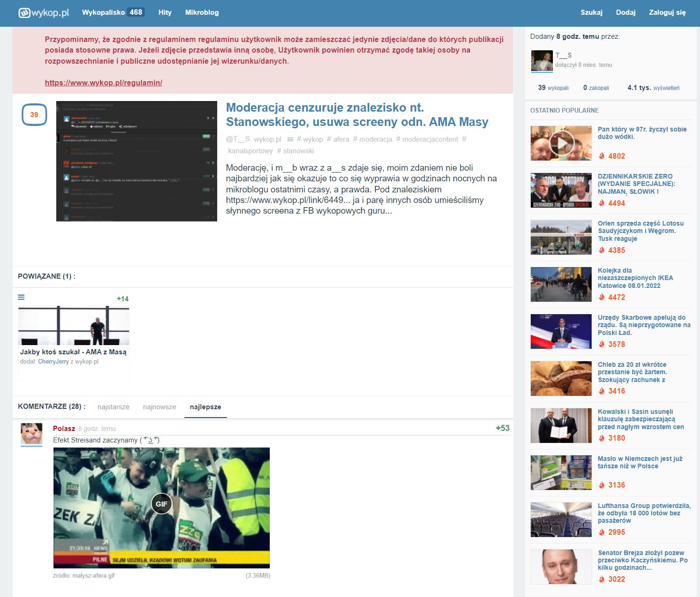Select the # afera tag
The image size is (700, 597).
338,139
